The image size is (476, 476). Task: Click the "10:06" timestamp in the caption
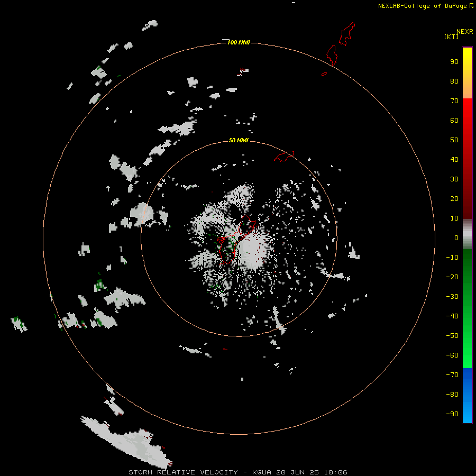pos(335,472)
